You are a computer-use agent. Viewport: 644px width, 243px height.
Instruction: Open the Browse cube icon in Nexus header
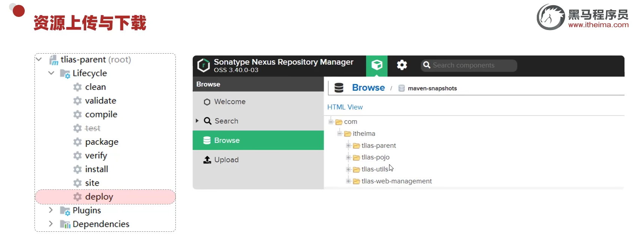377,65
